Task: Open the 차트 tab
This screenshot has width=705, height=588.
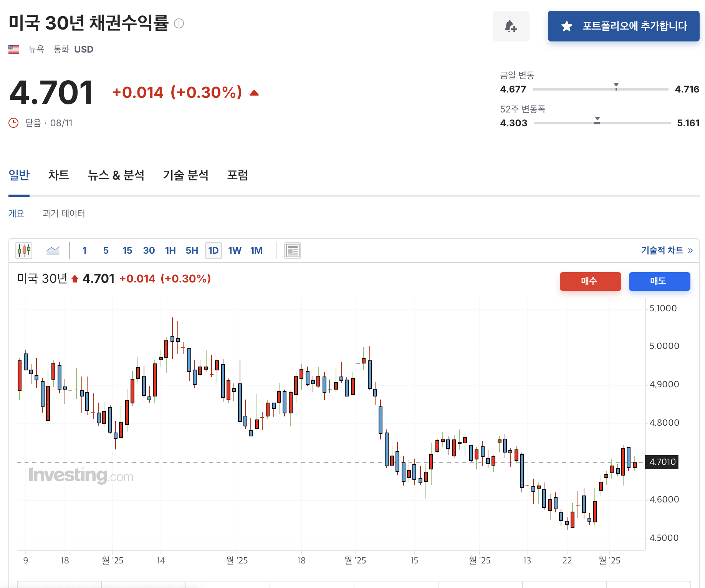Action: pyautogui.click(x=58, y=175)
